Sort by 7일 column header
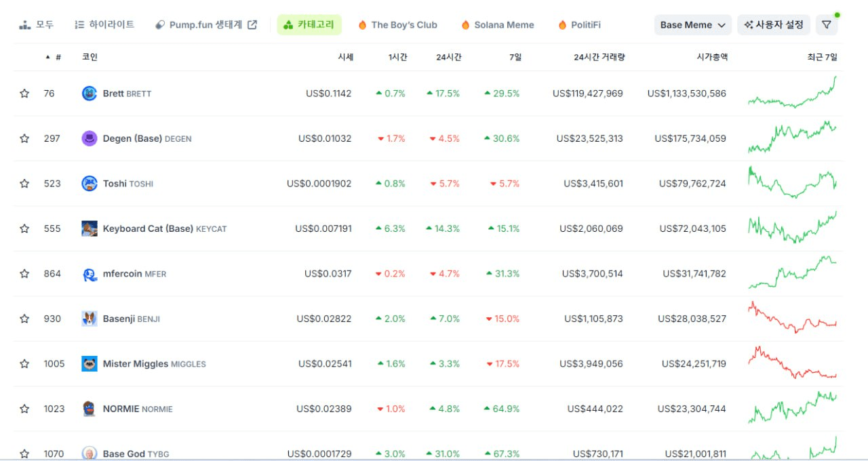 pyautogui.click(x=515, y=58)
